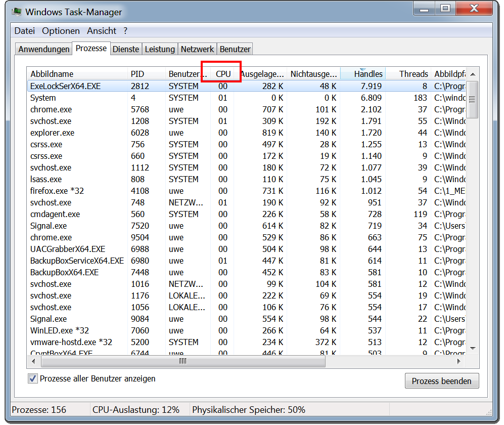Click the 'Prozesse: 156' status bar entry
Screen dimensions: 504x425
[x=39, y=409]
